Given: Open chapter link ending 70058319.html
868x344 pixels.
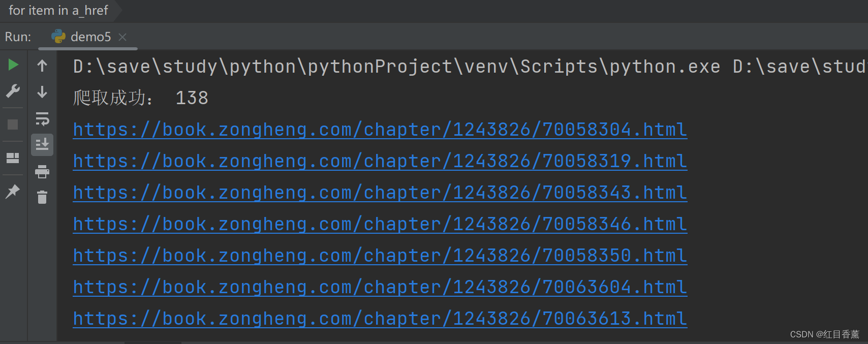Looking at the screenshot, I should pyautogui.click(x=380, y=161).
